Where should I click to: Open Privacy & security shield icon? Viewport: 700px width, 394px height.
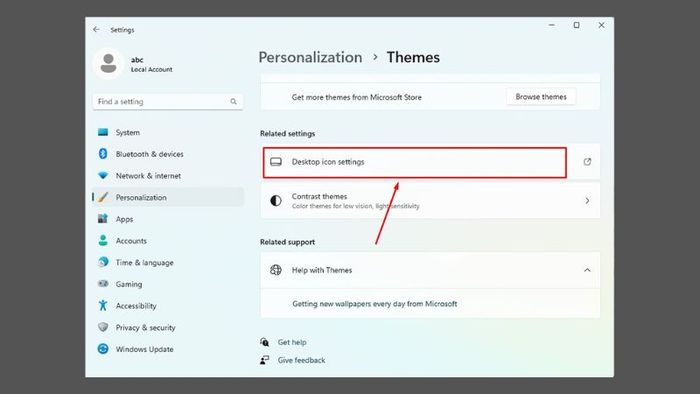[103, 327]
